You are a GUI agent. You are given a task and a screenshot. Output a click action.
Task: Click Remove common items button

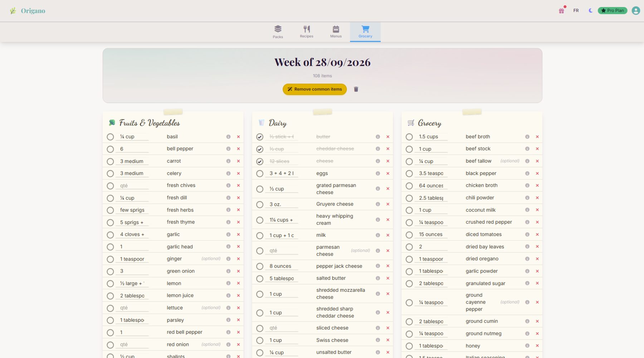[x=314, y=89]
